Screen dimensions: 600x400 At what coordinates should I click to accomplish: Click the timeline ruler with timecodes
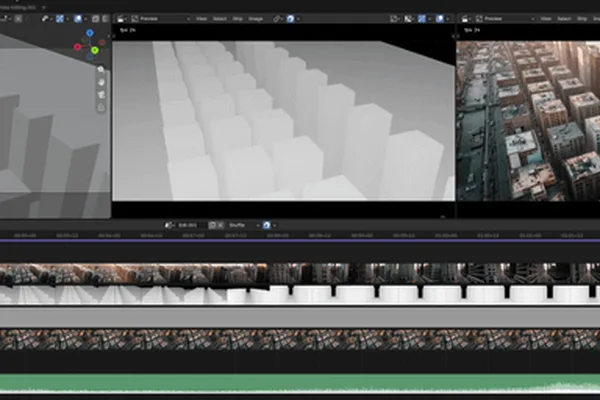click(300, 235)
